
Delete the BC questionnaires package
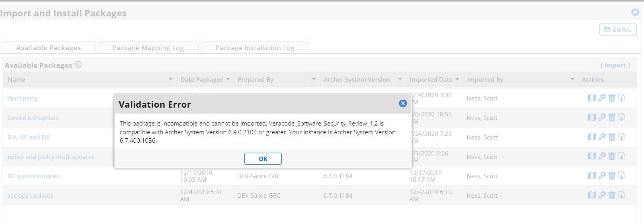point(612,176)
